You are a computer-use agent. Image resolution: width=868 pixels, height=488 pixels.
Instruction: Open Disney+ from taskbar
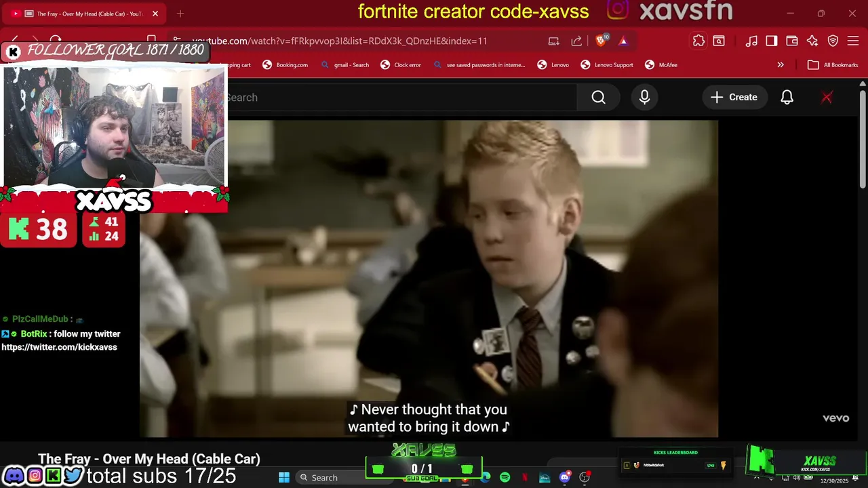pyautogui.click(x=545, y=478)
